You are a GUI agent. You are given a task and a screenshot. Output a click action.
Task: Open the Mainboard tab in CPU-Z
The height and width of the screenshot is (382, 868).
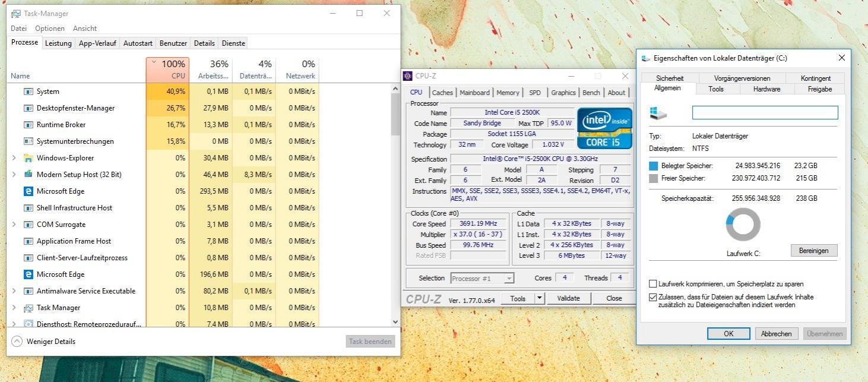point(475,93)
